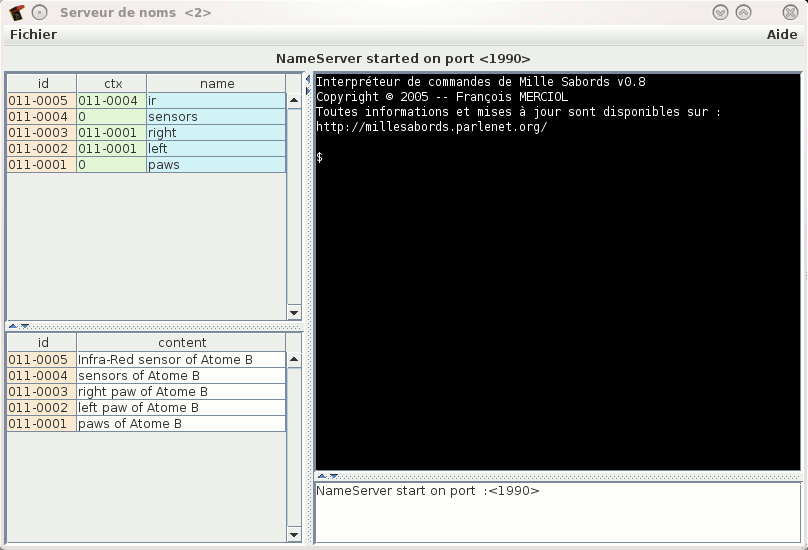This screenshot has height=550, width=808.
Task: Click the 'content' column header
Action: 181,342
